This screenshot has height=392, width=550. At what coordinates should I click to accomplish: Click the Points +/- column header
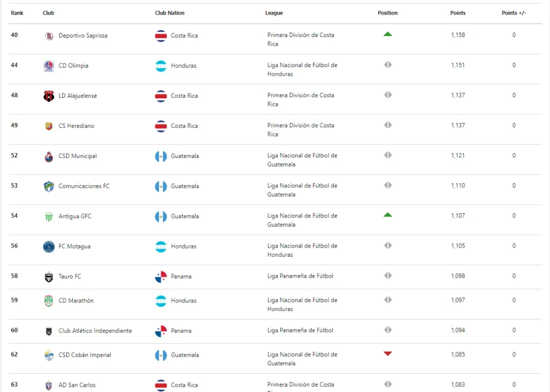pos(513,13)
